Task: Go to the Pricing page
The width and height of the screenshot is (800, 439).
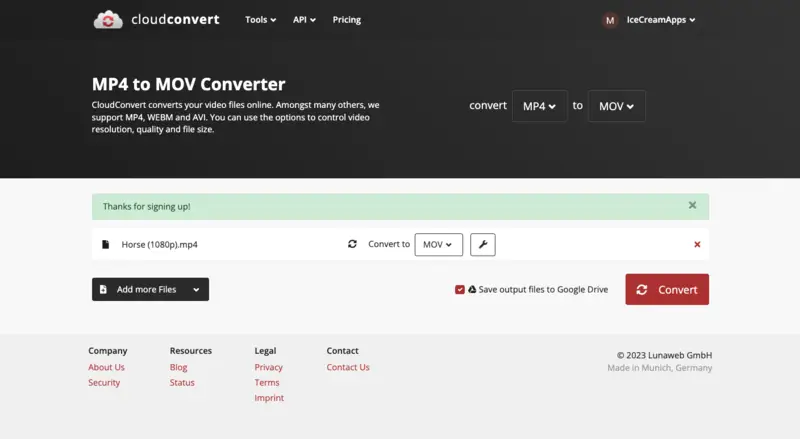Action: click(x=346, y=20)
